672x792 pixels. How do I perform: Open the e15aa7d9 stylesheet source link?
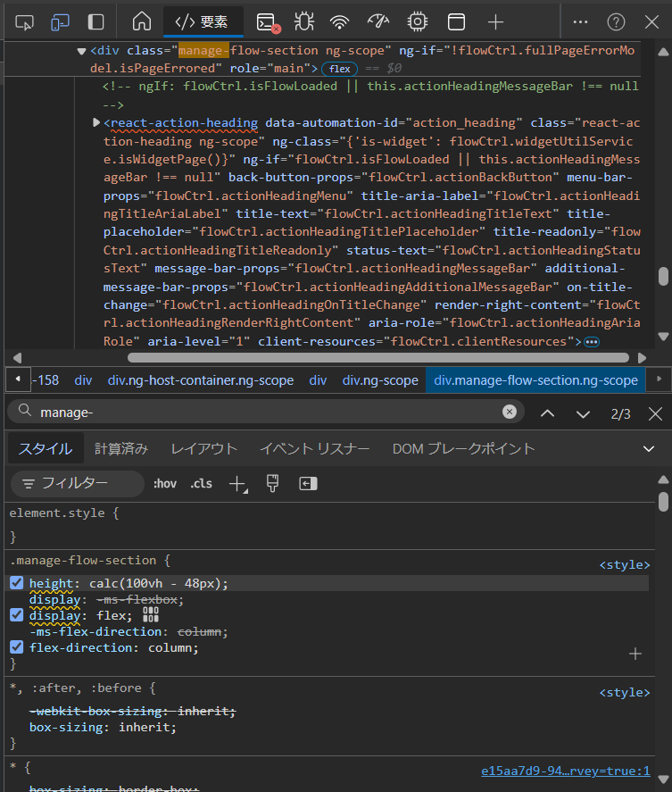[x=565, y=770]
